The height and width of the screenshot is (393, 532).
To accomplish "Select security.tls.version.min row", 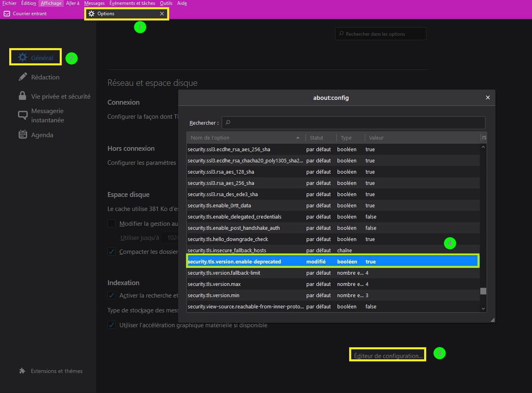I will 333,295.
